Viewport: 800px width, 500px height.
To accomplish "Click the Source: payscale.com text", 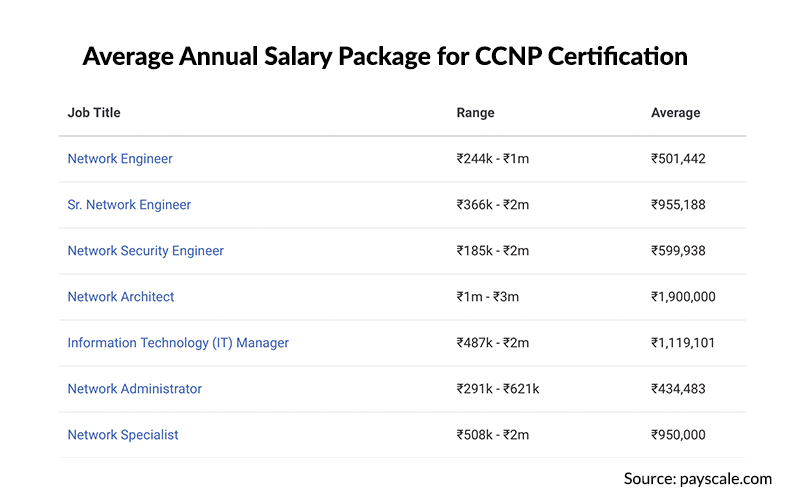I will click(x=697, y=478).
